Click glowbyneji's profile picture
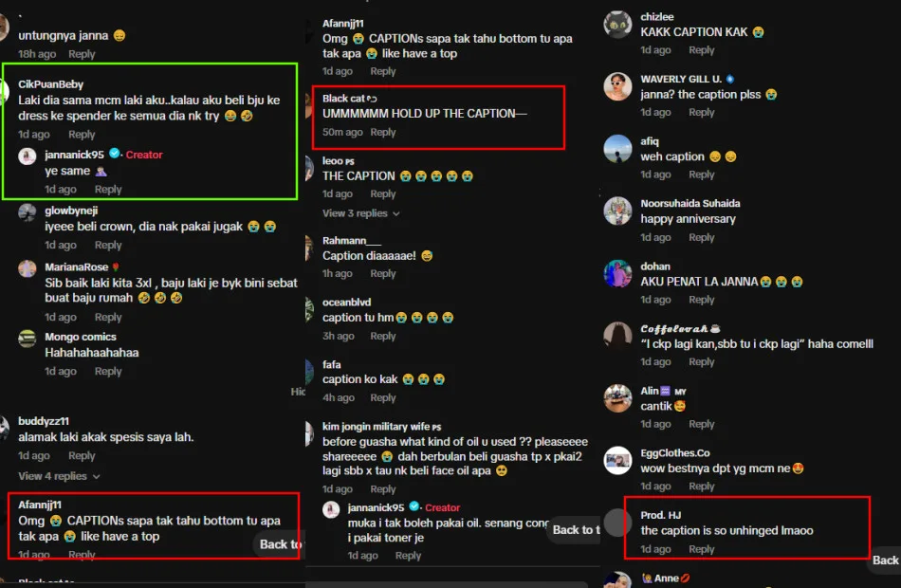This screenshot has width=901, height=588. (27, 212)
